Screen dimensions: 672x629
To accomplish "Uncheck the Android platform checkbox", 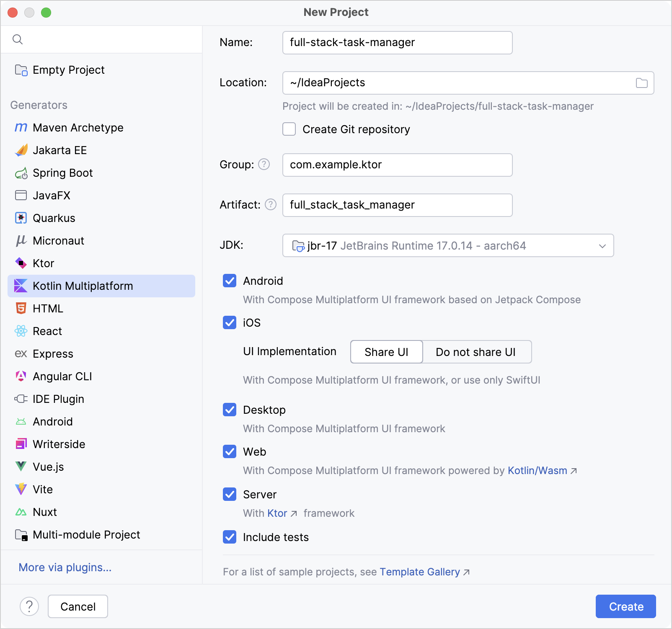I will (229, 281).
